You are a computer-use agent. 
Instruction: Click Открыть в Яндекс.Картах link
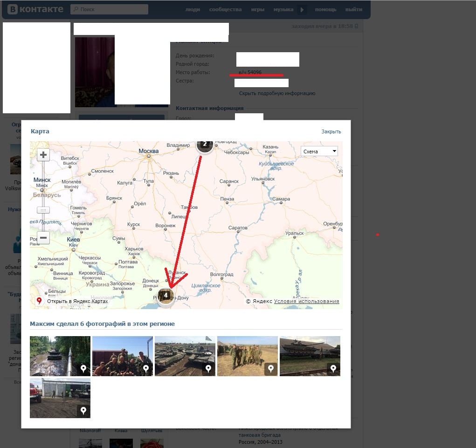(77, 301)
